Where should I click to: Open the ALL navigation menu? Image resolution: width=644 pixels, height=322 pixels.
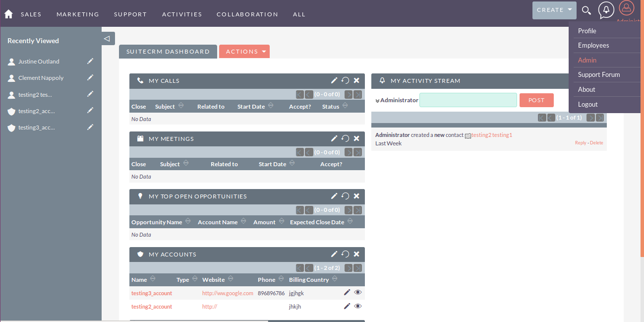coord(299,14)
